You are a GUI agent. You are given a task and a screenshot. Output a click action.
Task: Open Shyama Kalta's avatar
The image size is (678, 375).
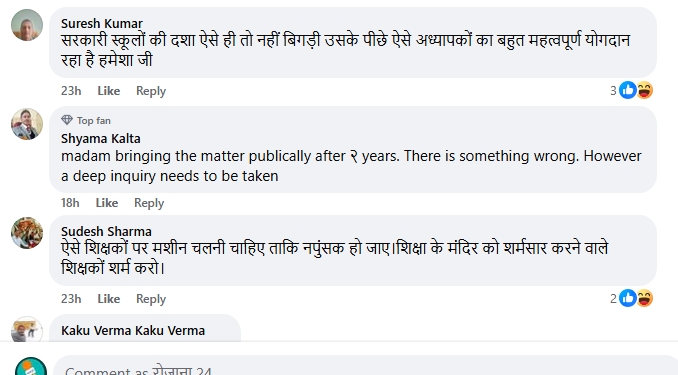[27, 124]
